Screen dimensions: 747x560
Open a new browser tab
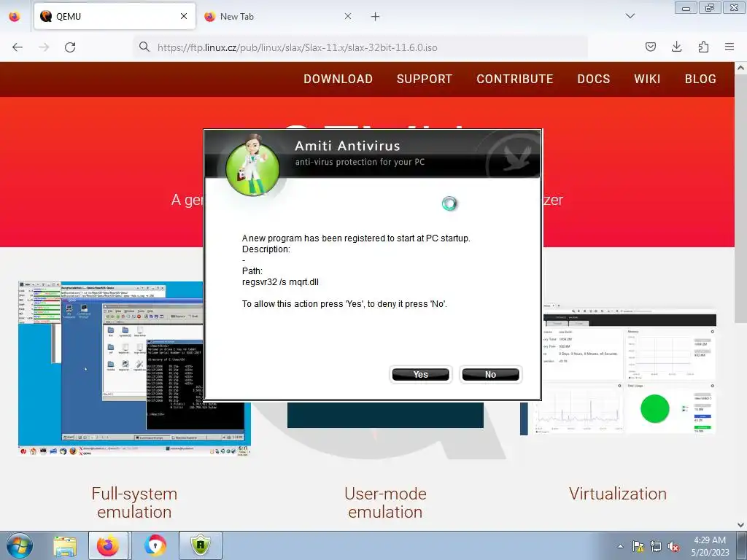(x=376, y=17)
